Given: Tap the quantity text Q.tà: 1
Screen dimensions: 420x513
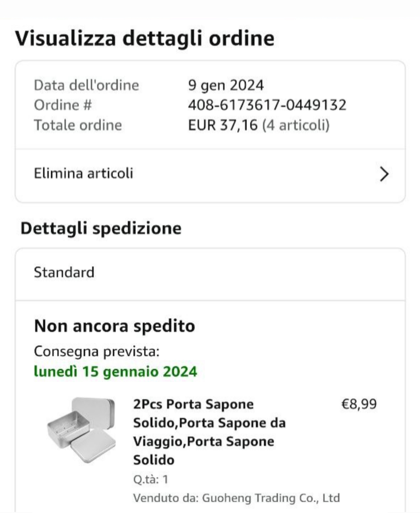Looking at the screenshot, I should pos(151,479).
